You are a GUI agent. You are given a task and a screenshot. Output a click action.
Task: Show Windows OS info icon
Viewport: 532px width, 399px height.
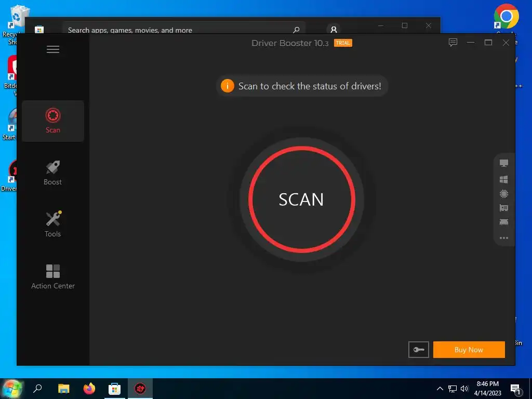pyautogui.click(x=504, y=179)
